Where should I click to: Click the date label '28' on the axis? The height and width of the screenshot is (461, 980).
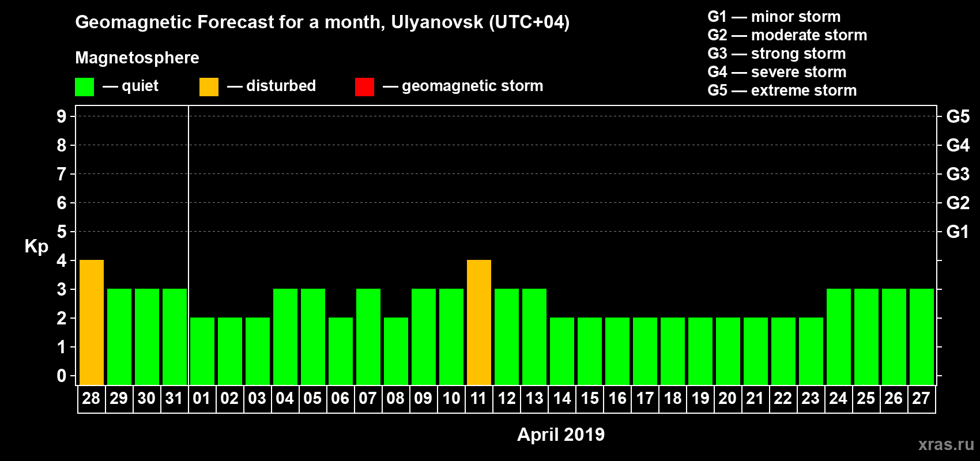[x=91, y=398]
